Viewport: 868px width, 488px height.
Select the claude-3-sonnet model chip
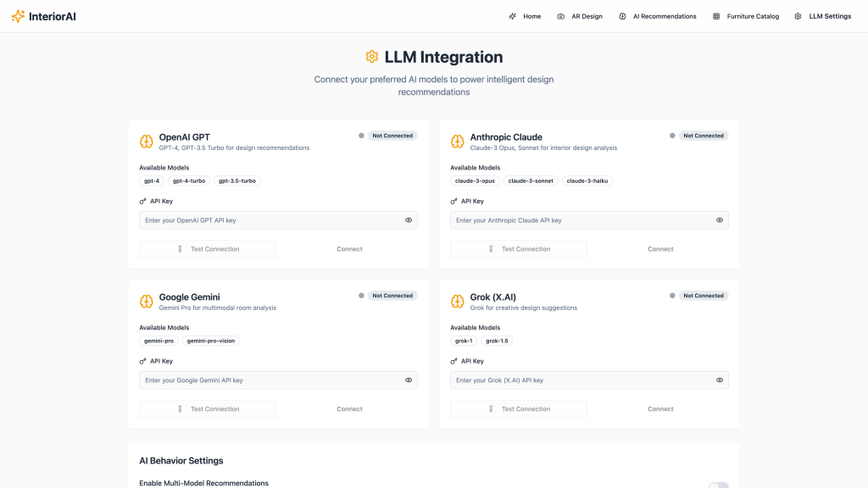pos(531,181)
